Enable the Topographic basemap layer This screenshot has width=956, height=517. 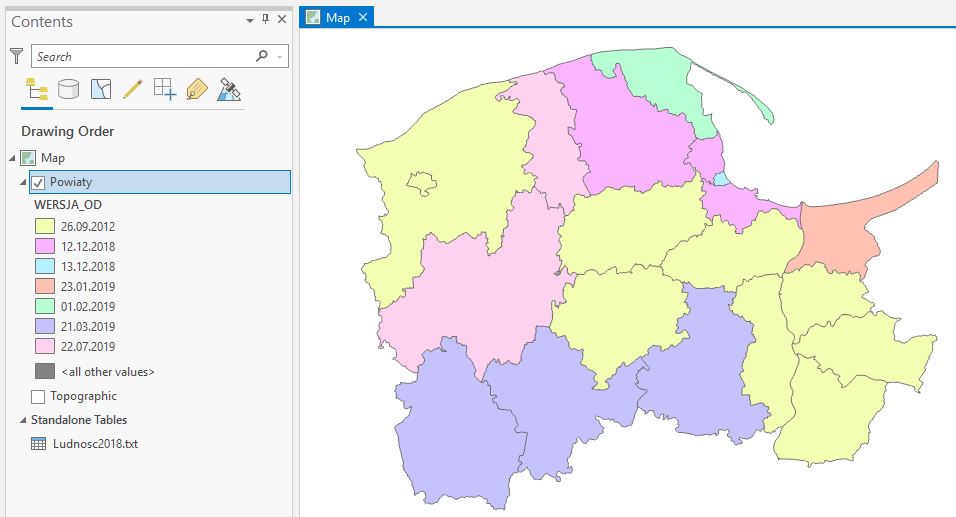point(38,396)
